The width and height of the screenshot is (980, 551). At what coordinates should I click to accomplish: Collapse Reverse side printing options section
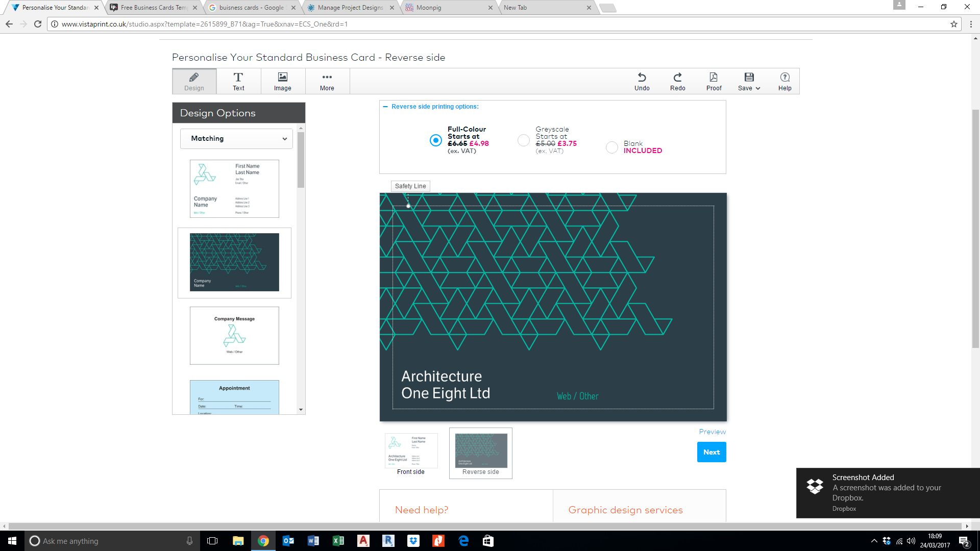pos(385,107)
